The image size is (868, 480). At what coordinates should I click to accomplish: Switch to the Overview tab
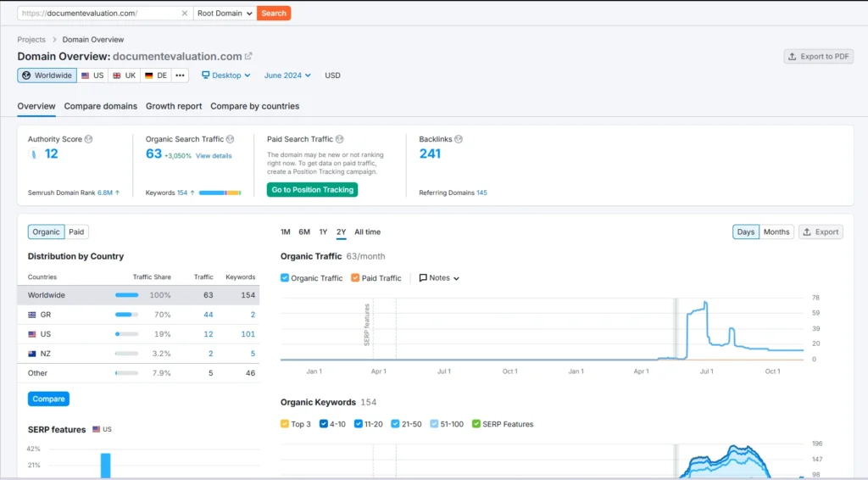36,106
